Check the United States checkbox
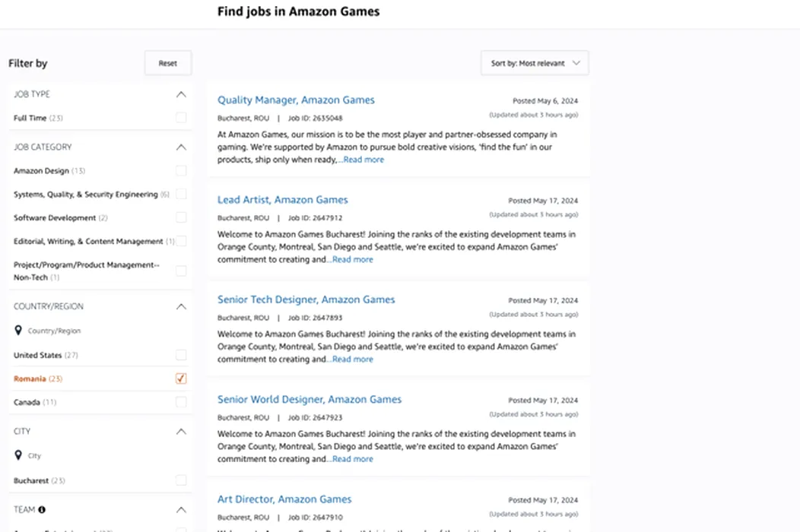Screen dimensions: 800x532 pyautogui.click(x=181, y=355)
